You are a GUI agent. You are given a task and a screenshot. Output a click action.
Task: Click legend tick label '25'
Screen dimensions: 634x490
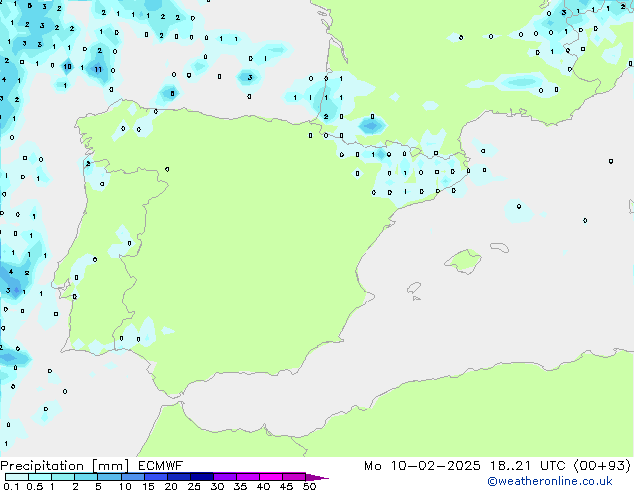tap(194, 486)
